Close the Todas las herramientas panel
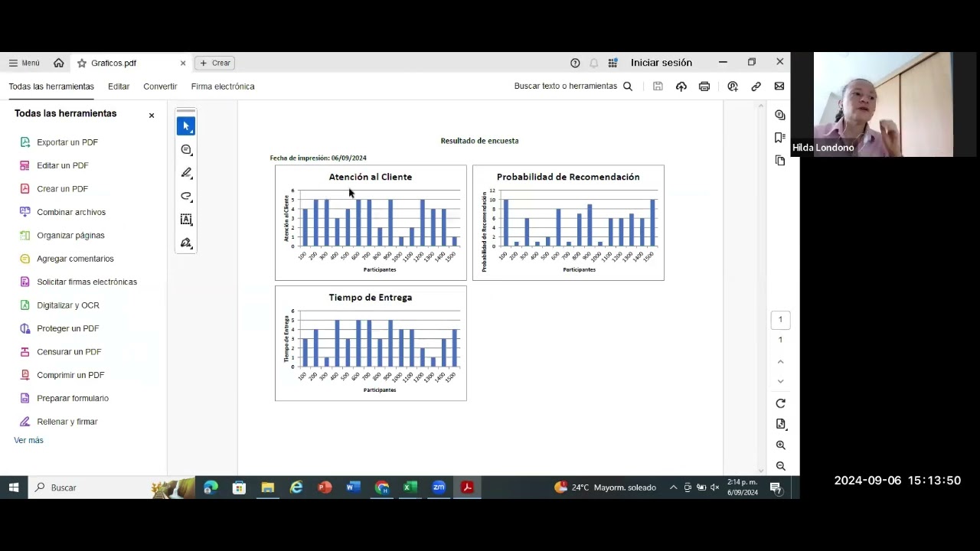Screen dimensions: 980x551 pyautogui.click(x=152, y=116)
